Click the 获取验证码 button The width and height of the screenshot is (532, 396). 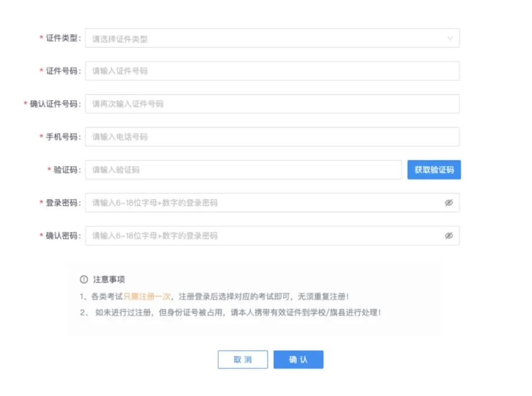click(434, 170)
